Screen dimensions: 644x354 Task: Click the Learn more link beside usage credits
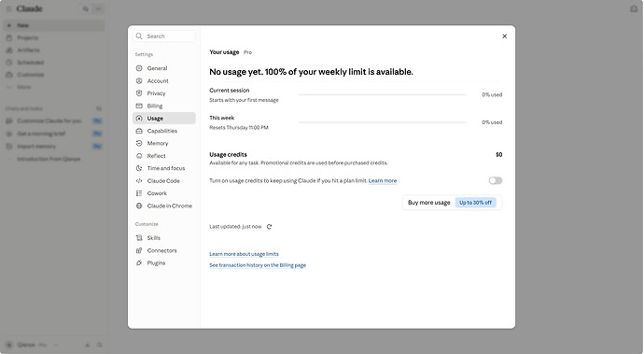(x=383, y=180)
